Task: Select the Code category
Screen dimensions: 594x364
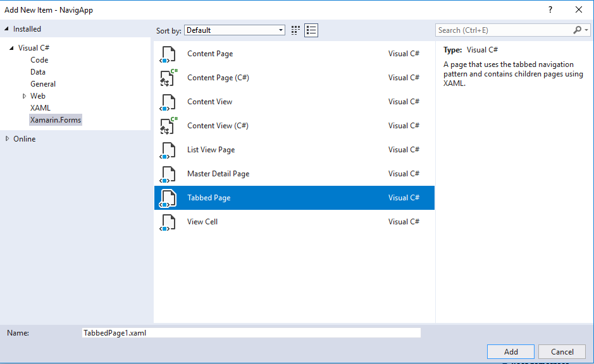Action: [39, 60]
